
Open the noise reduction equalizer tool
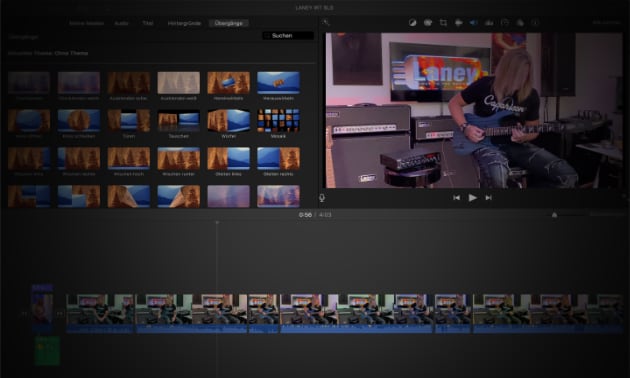489,23
